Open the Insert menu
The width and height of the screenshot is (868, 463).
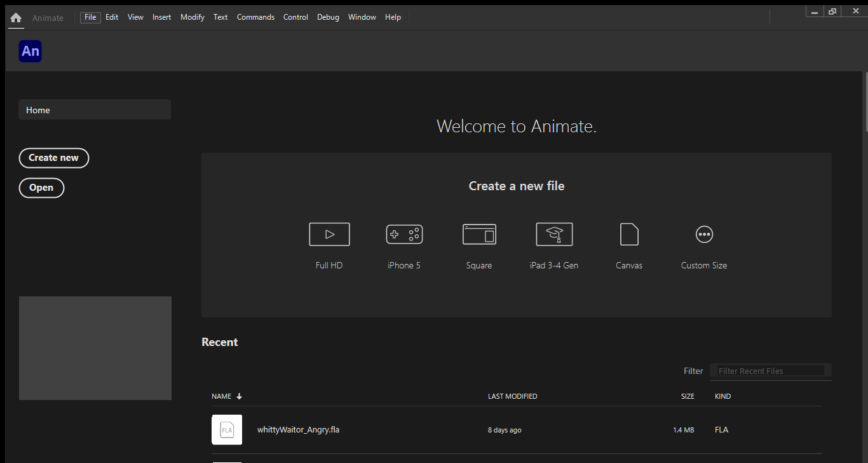(161, 17)
